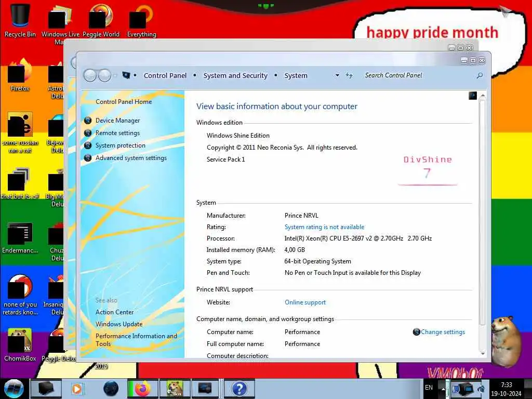Viewport: 532px width, 399px height.
Task: Open ChomikBox taskbar button
Action: 174,389
